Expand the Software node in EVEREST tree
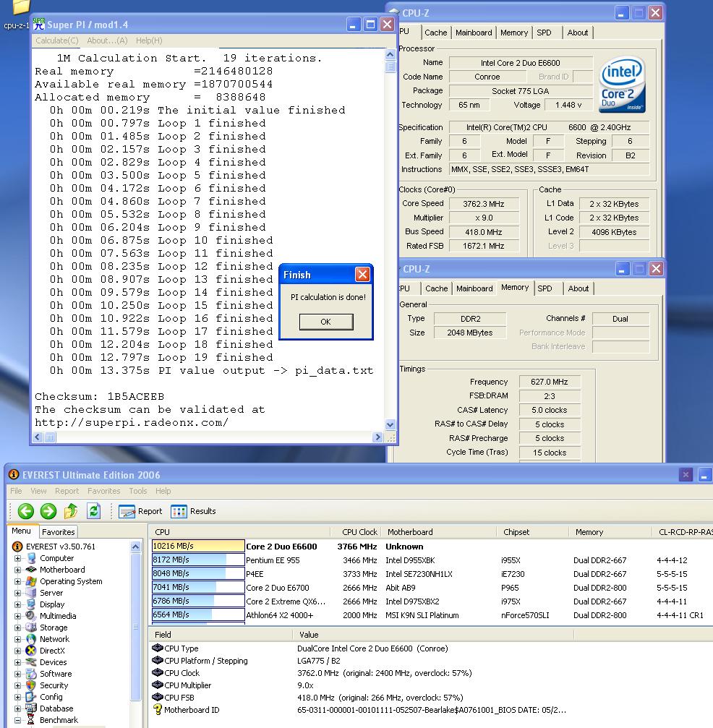This screenshot has width=713, height=728. pos(17,675)
